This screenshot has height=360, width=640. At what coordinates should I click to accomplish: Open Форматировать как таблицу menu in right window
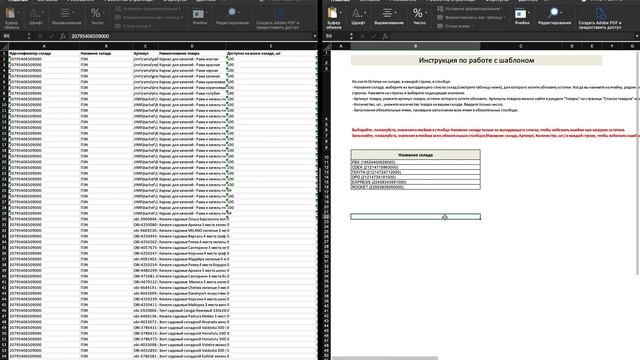pos(471,18)
